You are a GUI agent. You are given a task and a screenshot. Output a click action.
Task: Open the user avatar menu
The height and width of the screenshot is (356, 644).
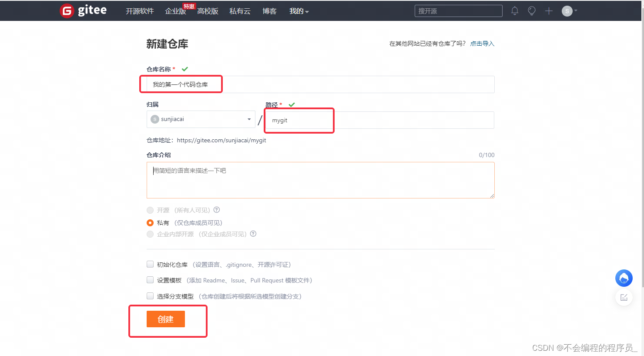coord(567,11)
